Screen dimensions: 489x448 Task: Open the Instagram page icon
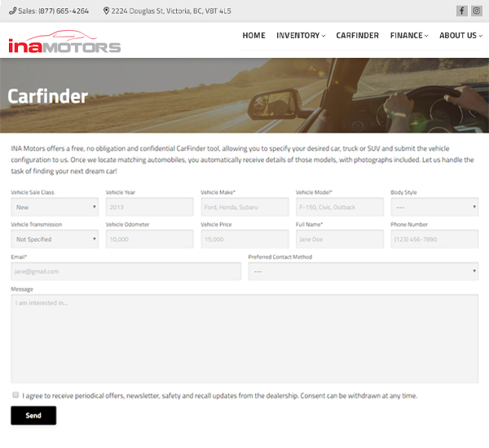coord(477,11)
